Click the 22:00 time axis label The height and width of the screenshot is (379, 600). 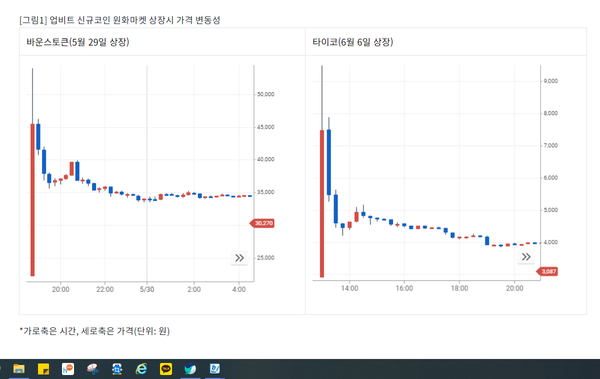coord(105,289)
